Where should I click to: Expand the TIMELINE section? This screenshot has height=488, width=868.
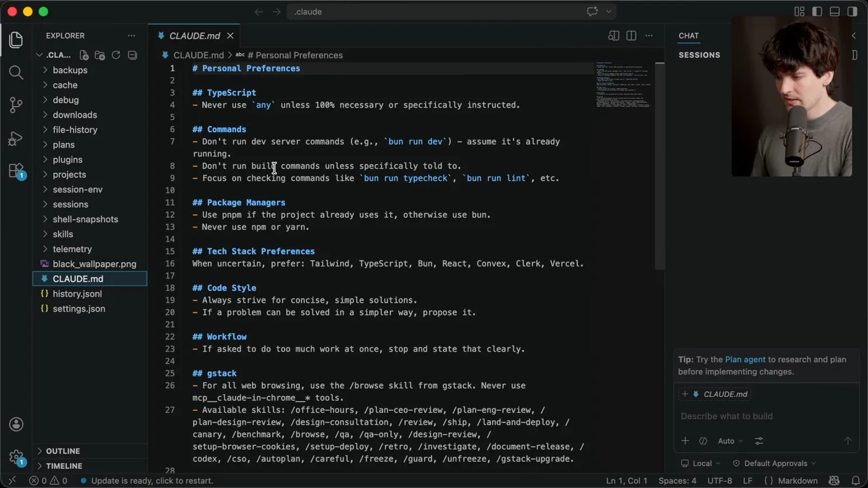pos(90,466)
